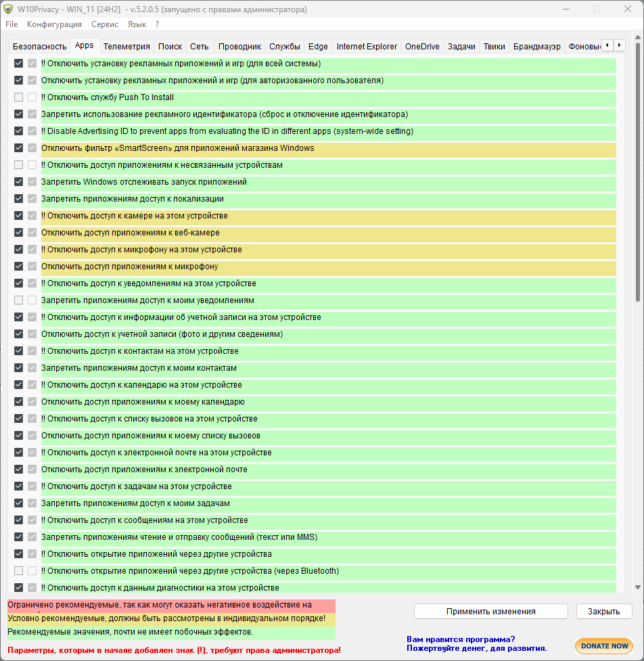Uncheck 'Запретить приложениям доступ к локализации'

(x=18, y=198)
